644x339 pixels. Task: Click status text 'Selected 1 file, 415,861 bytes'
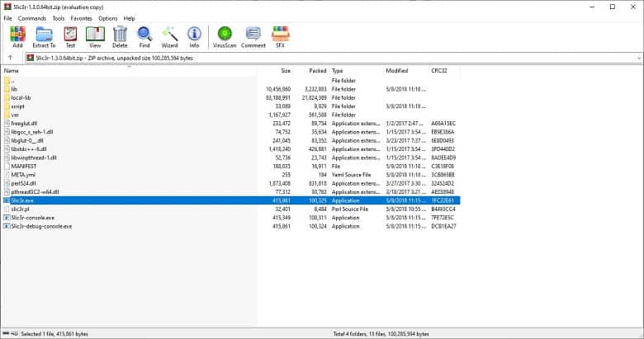(54, 334)
